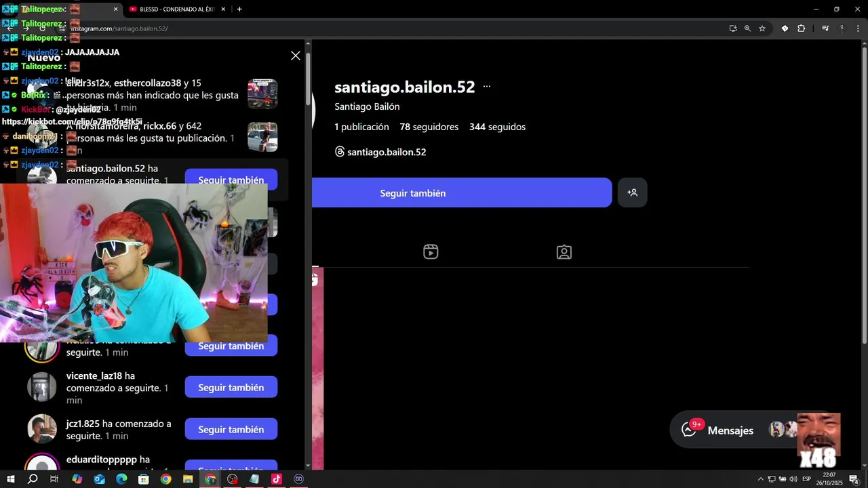Show hidden system tray icons
Image resolution: width=868 pixels, height=488 pixels.
point(760,479)
